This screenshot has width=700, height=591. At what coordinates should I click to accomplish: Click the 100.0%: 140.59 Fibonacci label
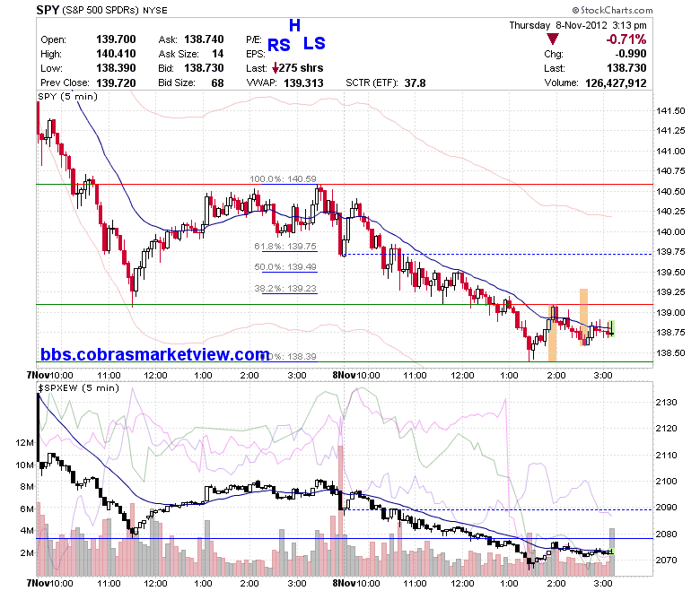coord(283,178)
